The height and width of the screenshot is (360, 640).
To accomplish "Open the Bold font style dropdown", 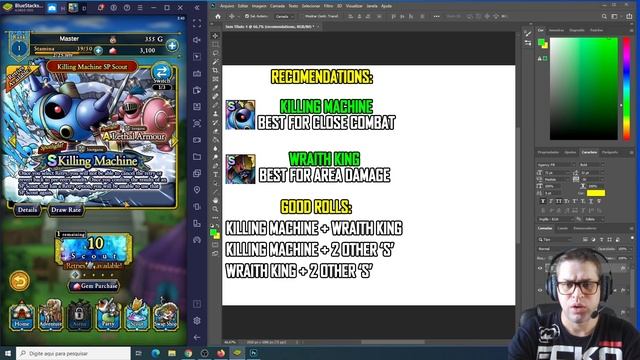I will pos(591,165).
